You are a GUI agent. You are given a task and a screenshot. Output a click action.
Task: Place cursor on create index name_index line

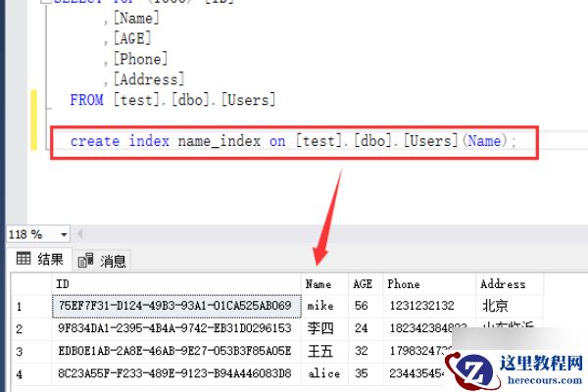tap(293, 141)
